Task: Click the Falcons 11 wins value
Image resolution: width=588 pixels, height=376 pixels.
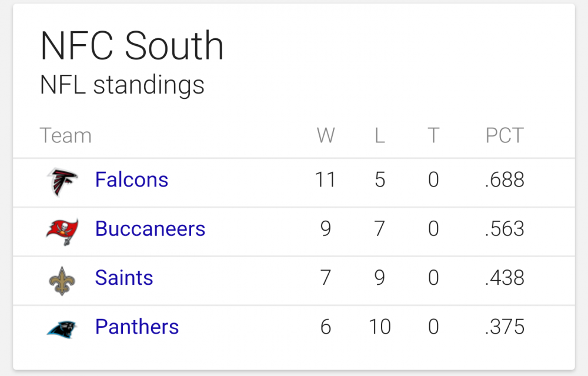Action: 325,179
